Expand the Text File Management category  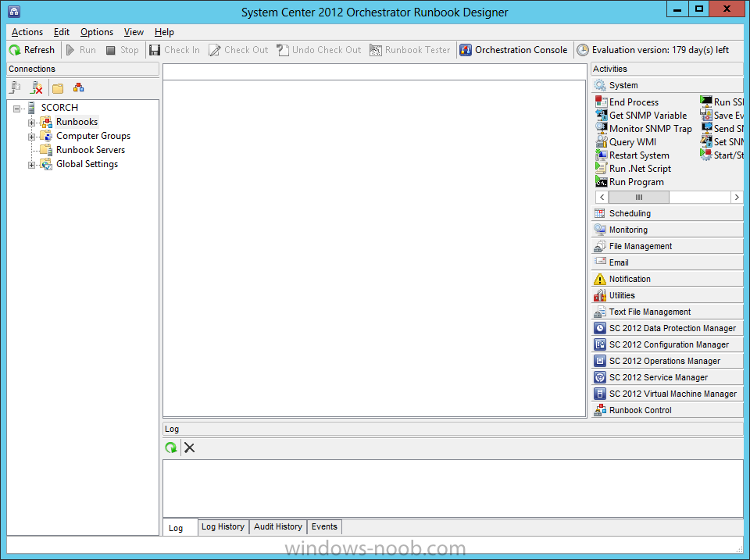click(666, 312)
